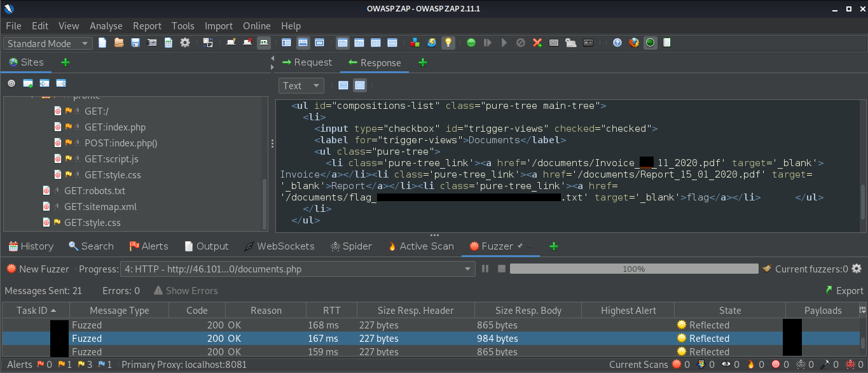Click the ZAP User Guide help icon
The height and width of the screenshot is (373, 868).
[617, 43]
